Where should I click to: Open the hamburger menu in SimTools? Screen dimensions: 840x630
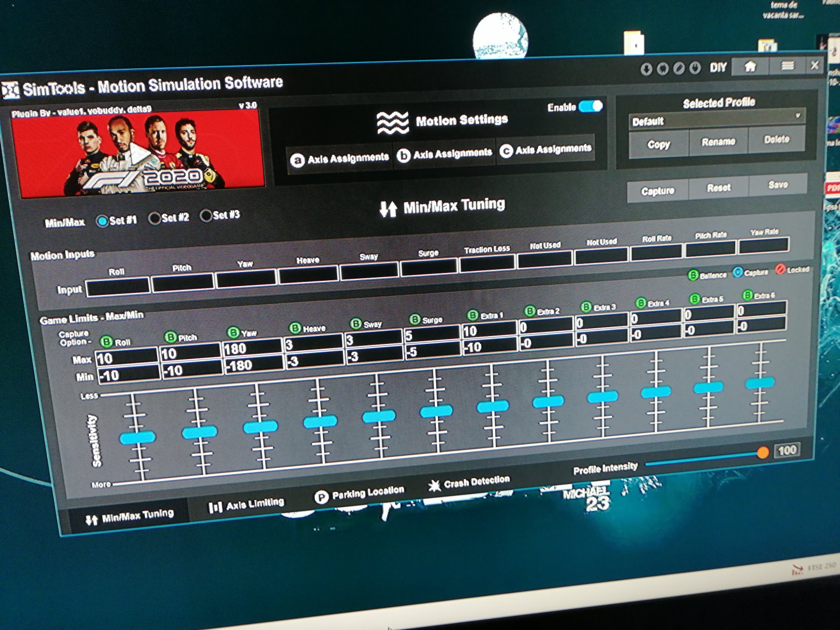(787, 66)
